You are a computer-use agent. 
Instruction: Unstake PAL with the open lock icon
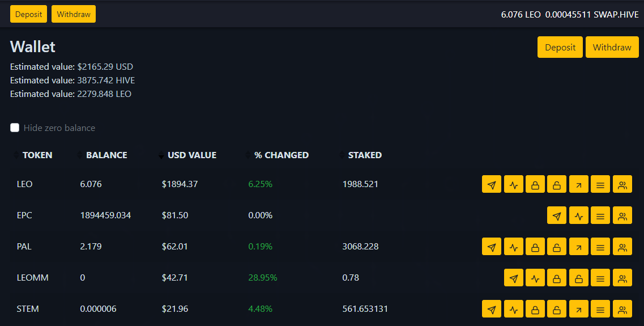point(557,247)
